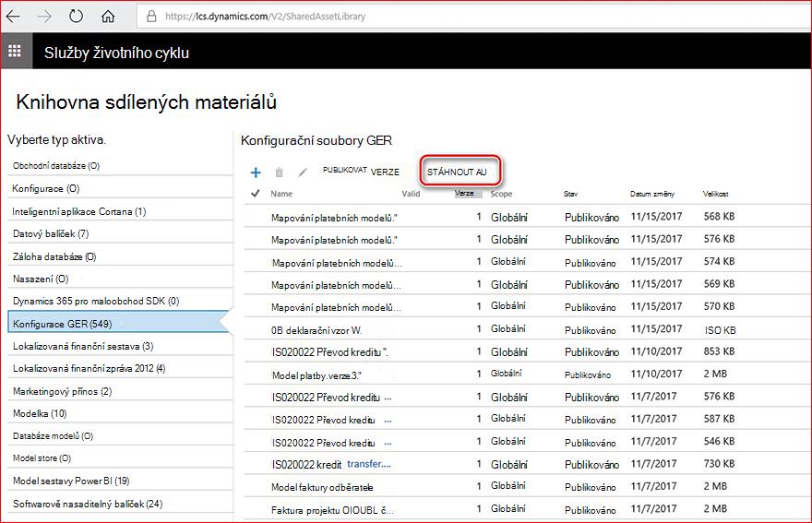Select the 0B deklarační vzor W. row
Viewport: 812px width, 523px height.
click(527, 329)
